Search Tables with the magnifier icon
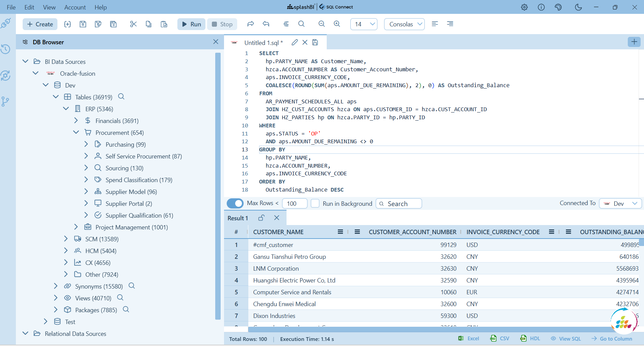 [121, 97]
